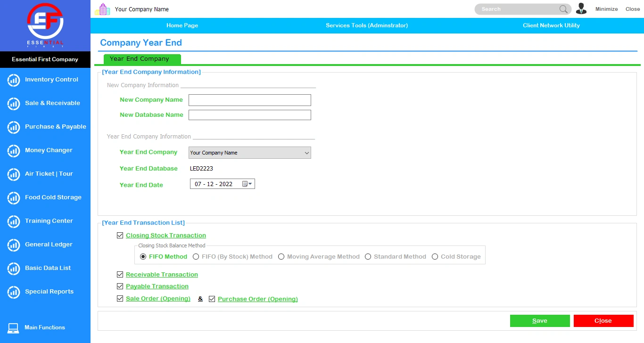Click the Purchase & Payable chart icon
644x343 pixels.
(x=14, y=127)
